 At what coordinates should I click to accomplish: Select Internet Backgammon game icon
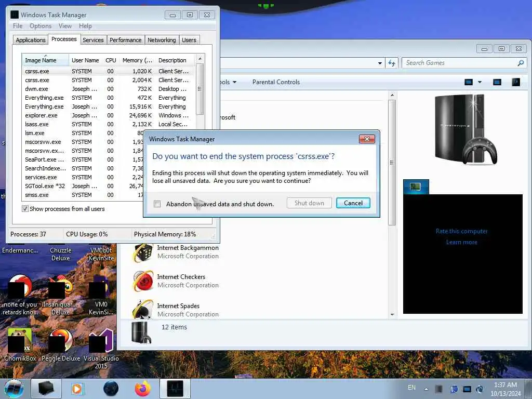143,252
